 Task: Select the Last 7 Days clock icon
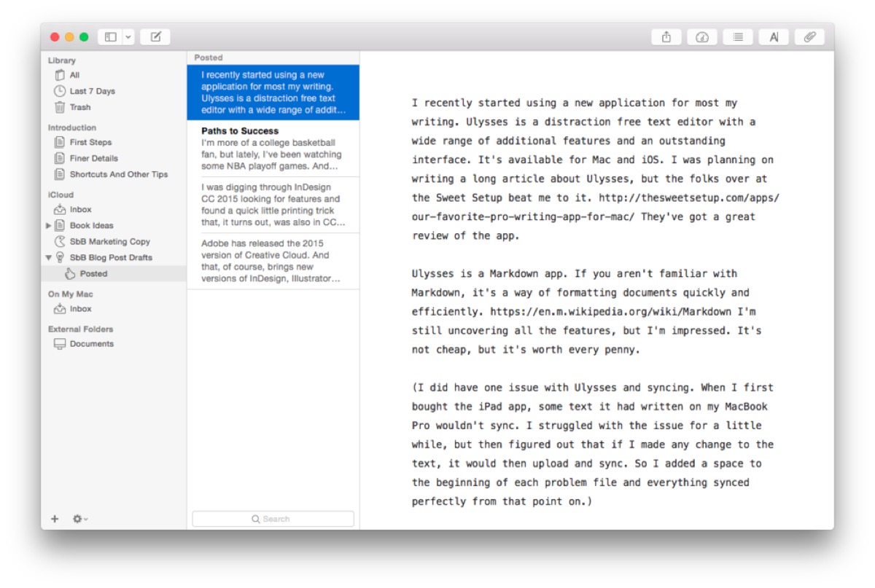pyautogui.click(x=60, y=91)
